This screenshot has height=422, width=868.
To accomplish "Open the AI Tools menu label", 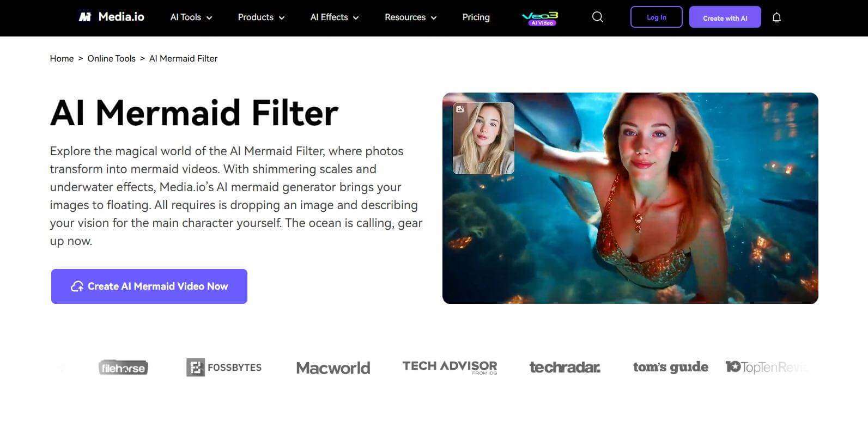I will 186,17.
